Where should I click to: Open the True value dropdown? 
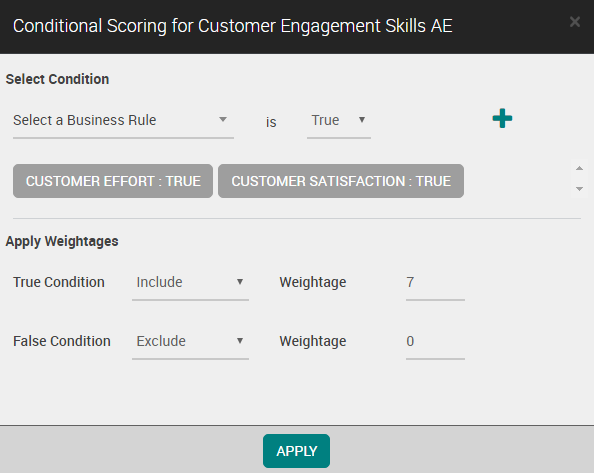[339, 120]
